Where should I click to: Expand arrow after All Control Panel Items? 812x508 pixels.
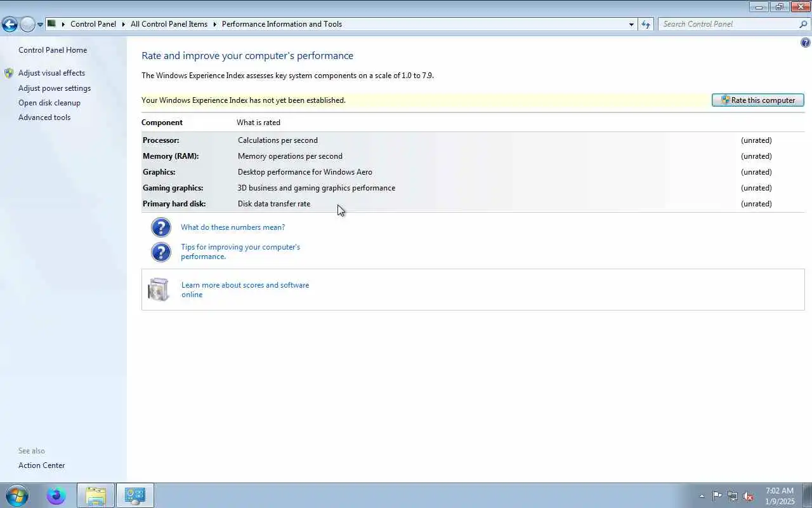click(x=214, y=24)
